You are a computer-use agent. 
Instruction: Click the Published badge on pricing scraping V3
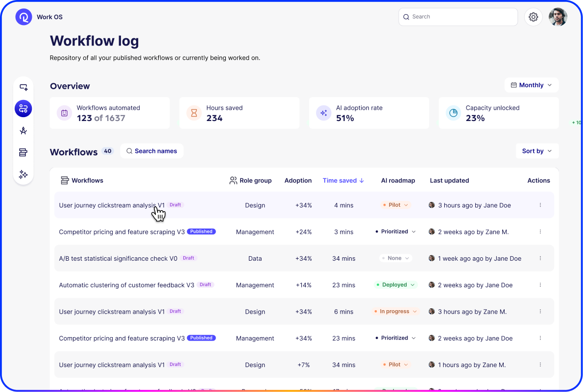201,231
